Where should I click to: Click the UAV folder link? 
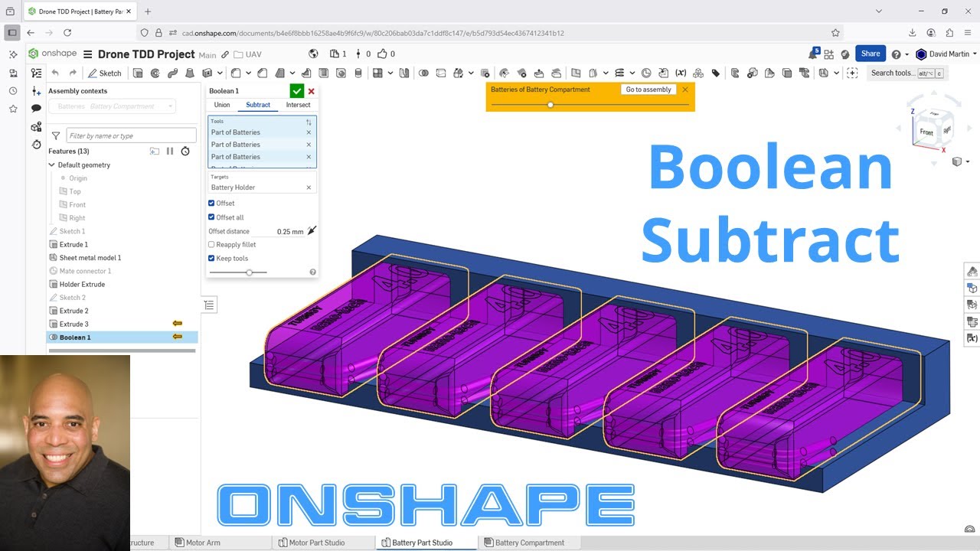pyautogui.click(x=247, y=54)
